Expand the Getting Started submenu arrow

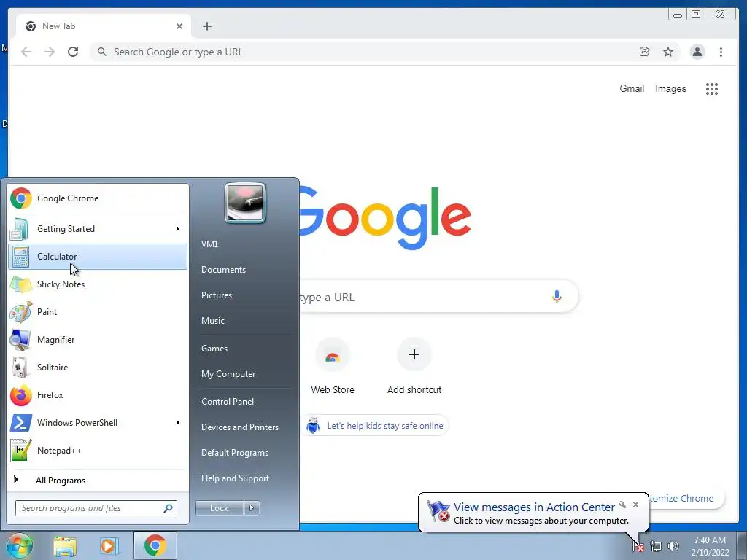pos(178,228)
